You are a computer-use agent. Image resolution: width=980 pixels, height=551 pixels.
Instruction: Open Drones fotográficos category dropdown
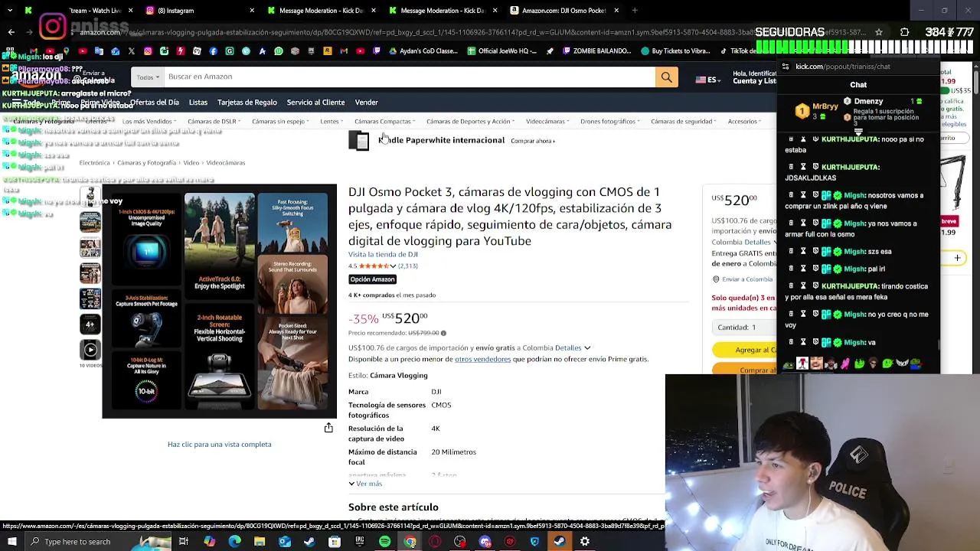click(610, 122)
